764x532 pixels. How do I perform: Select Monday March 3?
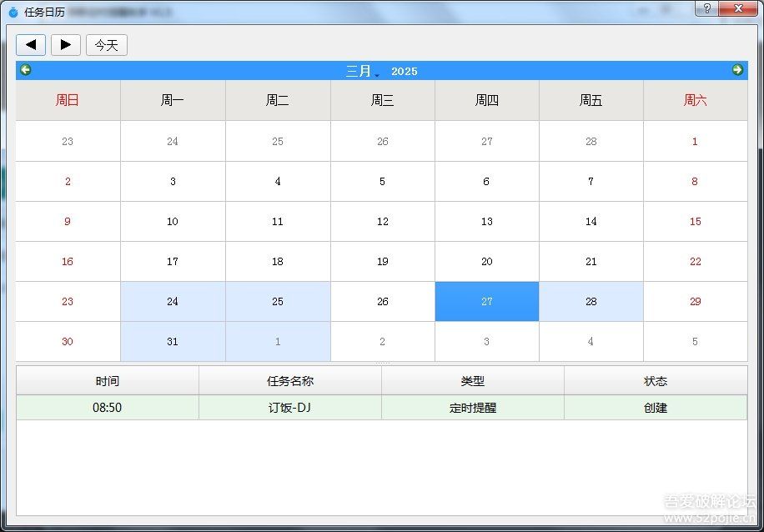click(x=173, y=181)
